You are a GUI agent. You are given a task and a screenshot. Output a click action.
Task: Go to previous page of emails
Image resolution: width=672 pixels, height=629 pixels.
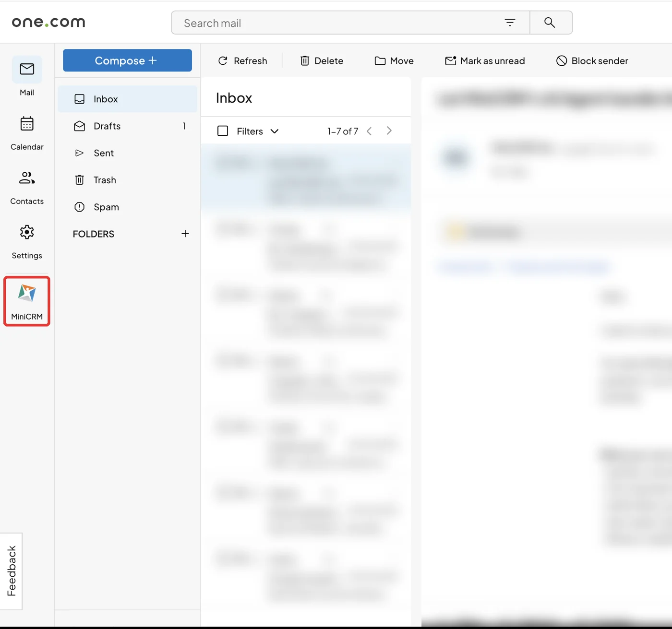[369, 131]
